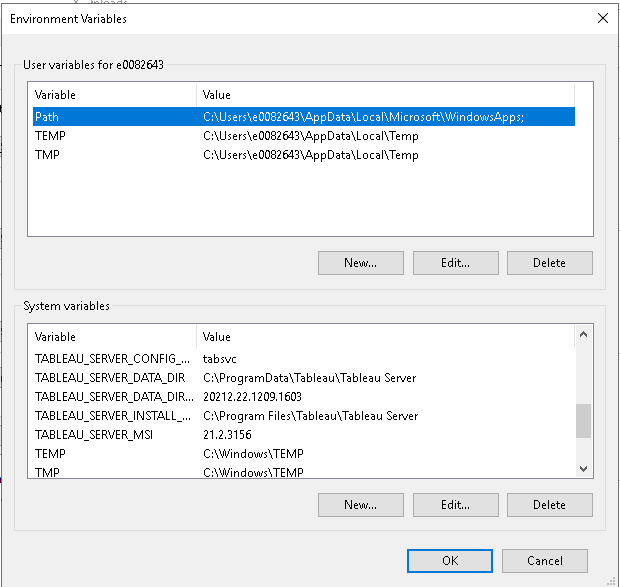Select TABLEAU_SERVER_CONFIG system variable
The image size is (620, 587).
[304, 359]
